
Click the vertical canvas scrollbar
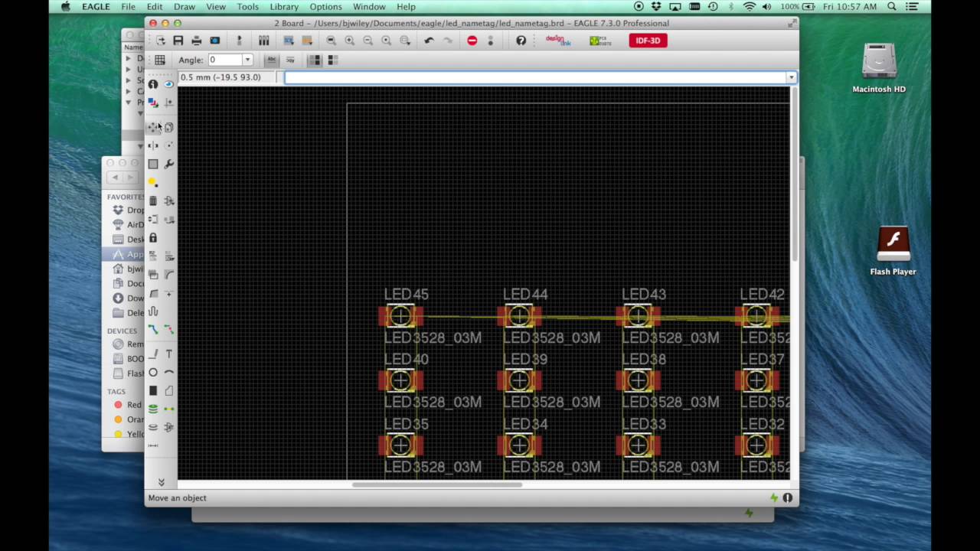795,176
